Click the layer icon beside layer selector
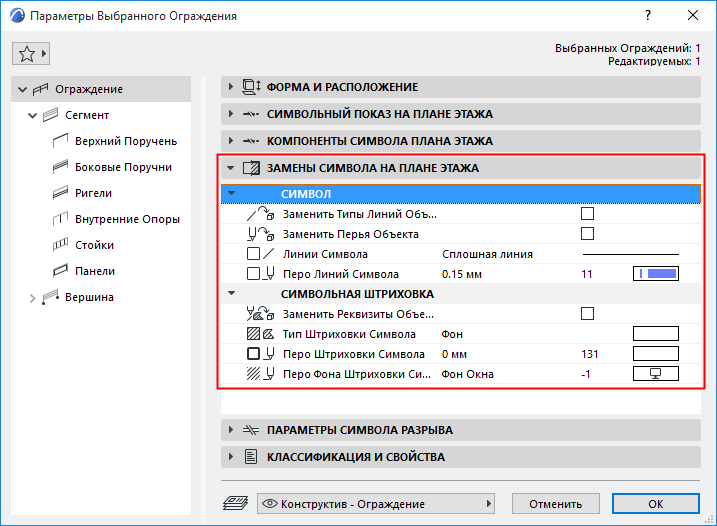This screenshot has height=526, width=717. 235,504
